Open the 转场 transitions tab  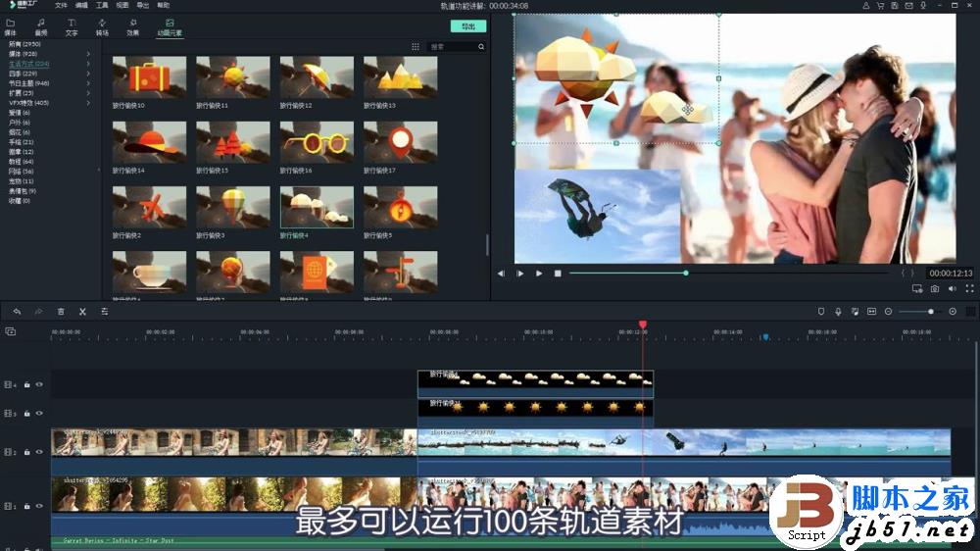102,27
